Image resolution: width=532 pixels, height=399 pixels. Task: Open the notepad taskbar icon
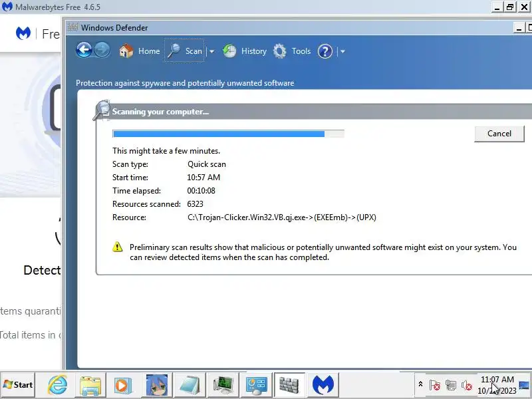(x=190, y=385)
